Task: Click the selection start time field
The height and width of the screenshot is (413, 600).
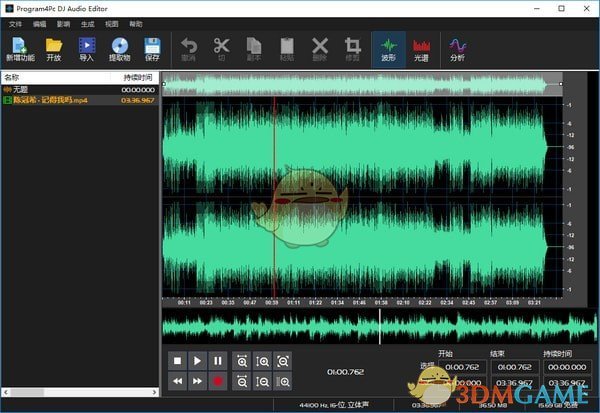Action: (x=462, y=368)
